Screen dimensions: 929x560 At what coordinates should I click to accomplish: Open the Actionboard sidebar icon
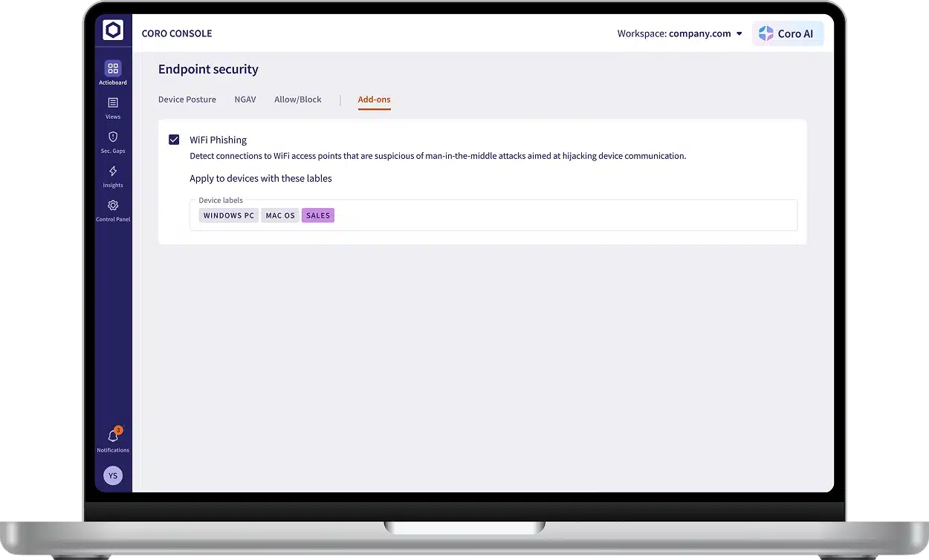(x=113, y=69)
